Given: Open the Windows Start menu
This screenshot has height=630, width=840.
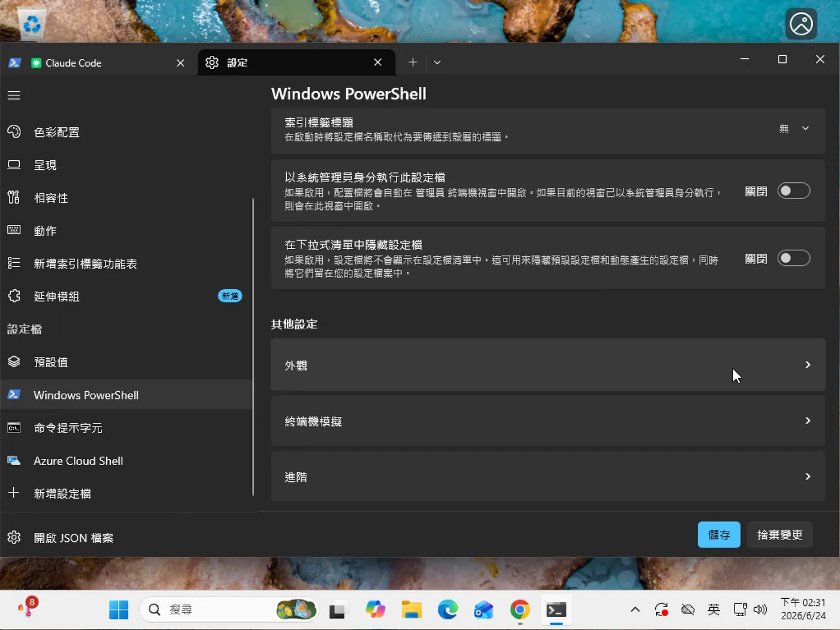Looking at the screenshot, I should [x=119, y=610].
